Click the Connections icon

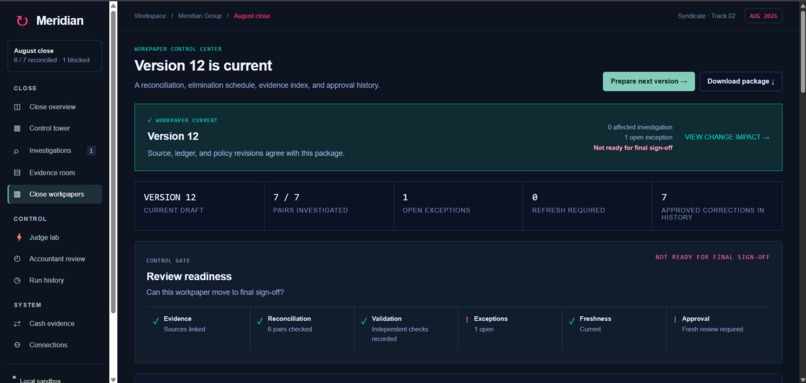point(17,345)
